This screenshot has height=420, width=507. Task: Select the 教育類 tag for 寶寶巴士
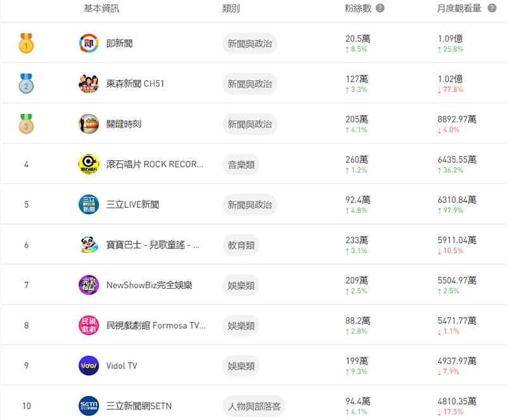tap(241, 245)
